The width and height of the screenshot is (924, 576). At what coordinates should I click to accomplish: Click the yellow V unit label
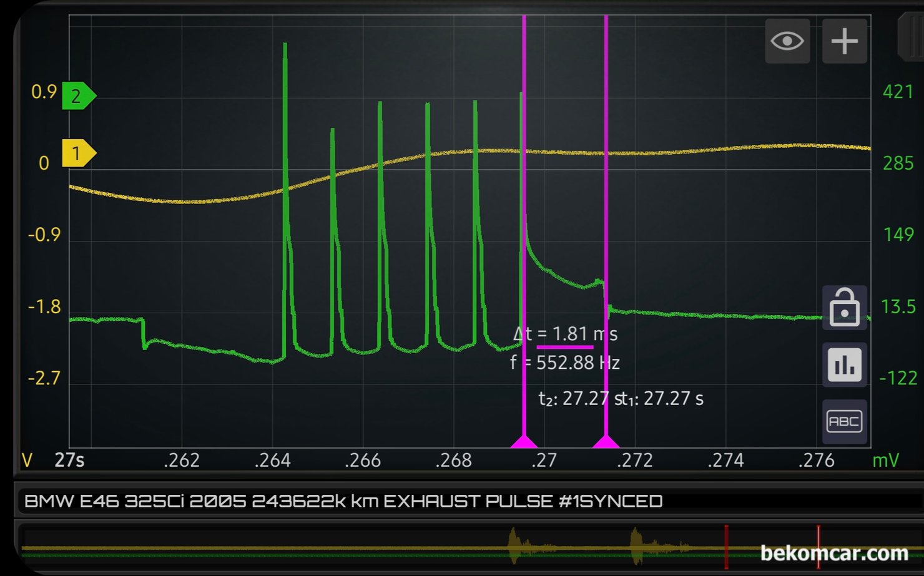tap(27, 461)
